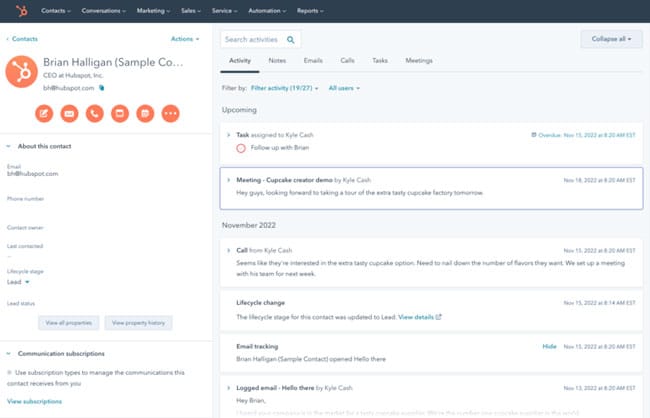
Task: Open the Reports menu
Action: click(x=310, y=11)
